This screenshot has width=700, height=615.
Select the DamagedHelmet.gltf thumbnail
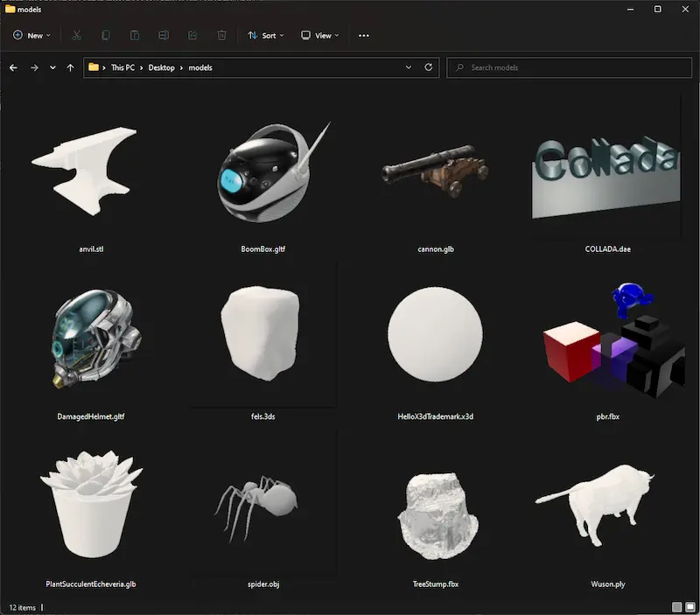91,338
